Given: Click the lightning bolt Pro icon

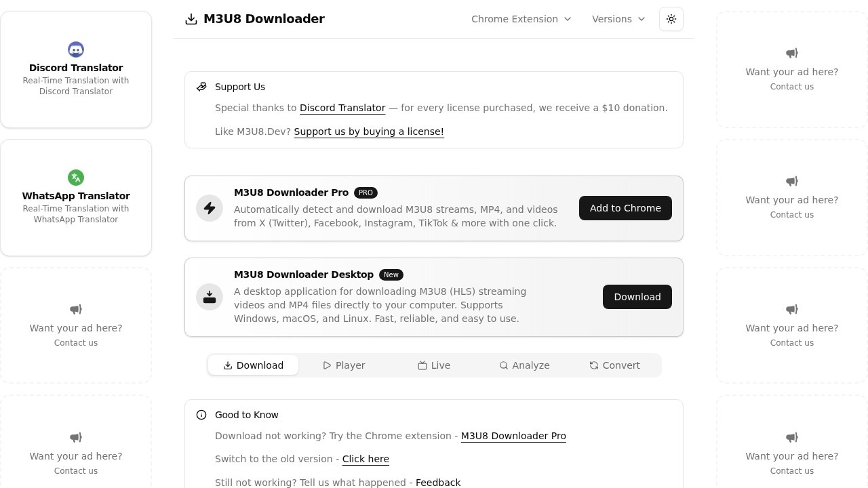Looking at the screenshot, I should click(210, 208).
